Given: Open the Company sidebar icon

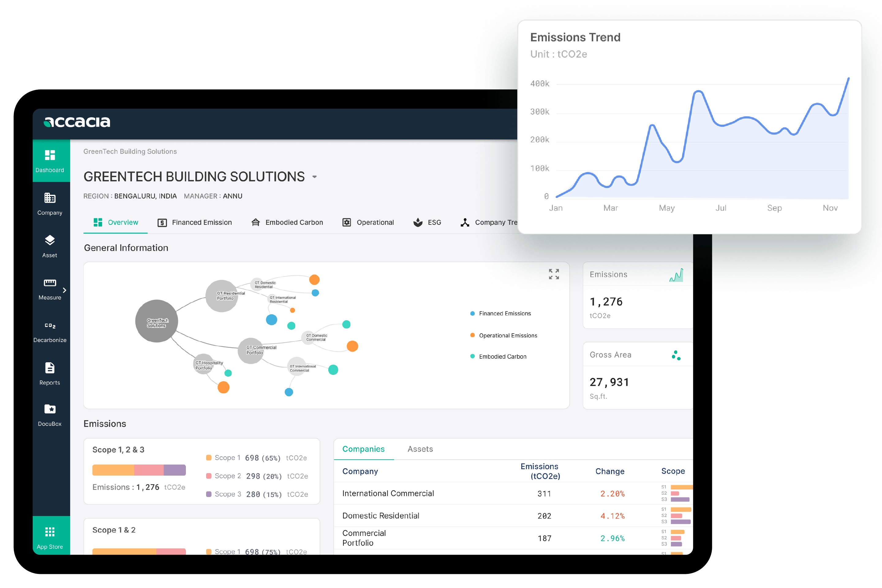Looking at the screenshot, I should (x=50, y=198).
